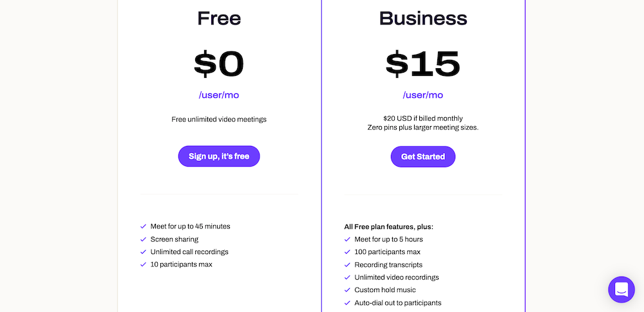Click the $0 price on Free plan

pyautogui.click(x=219, y=64)
